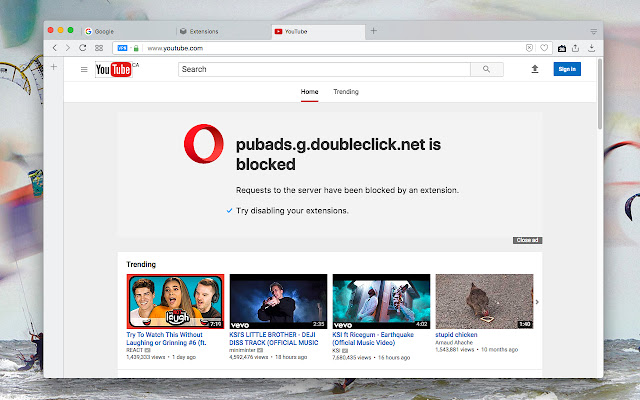Viewport: 640px width, 400px height.
Task: Click the VPN badge in the address bar
Action: click(122, 48)
